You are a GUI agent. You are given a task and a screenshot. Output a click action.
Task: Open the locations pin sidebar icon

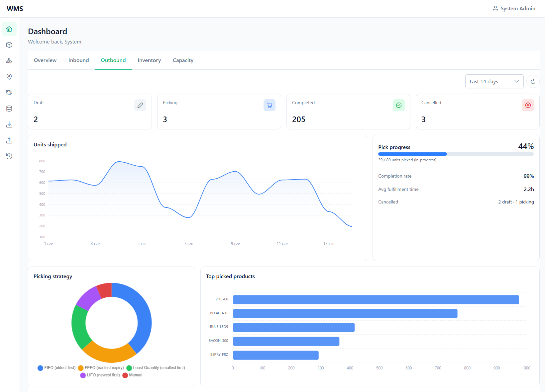9,77
